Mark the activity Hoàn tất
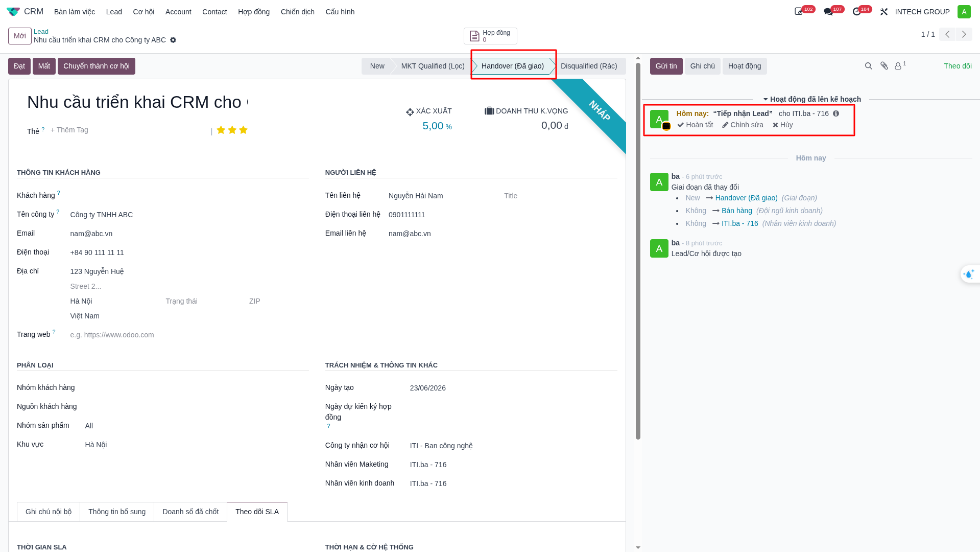 click(x=695, y=125)
